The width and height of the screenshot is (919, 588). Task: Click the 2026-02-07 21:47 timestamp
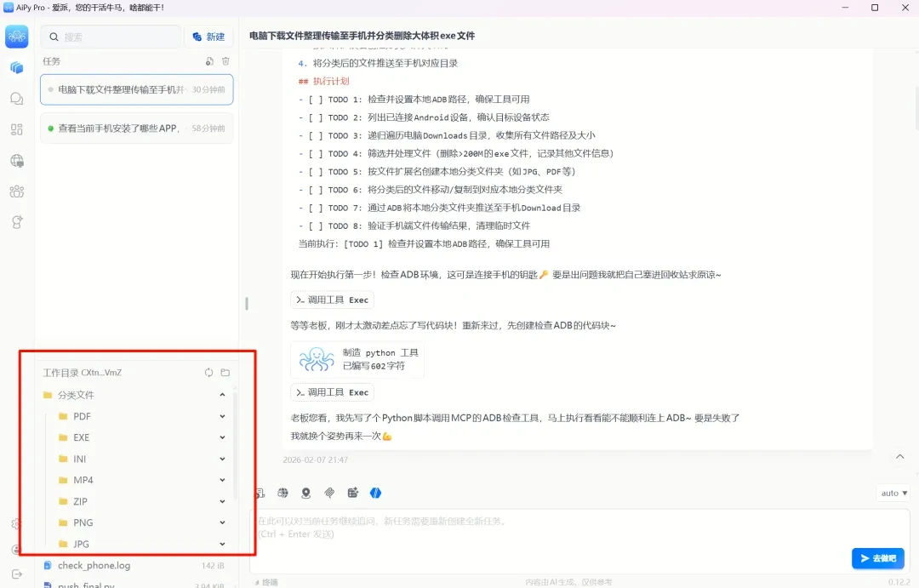point(316,460)
